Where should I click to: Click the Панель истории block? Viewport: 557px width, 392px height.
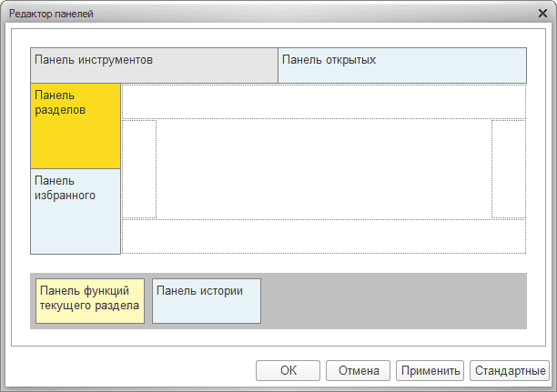coord(206,301)
